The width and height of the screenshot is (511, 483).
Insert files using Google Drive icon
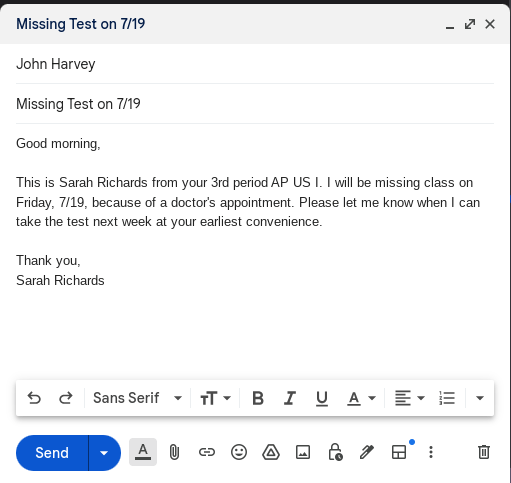(271, 452)
